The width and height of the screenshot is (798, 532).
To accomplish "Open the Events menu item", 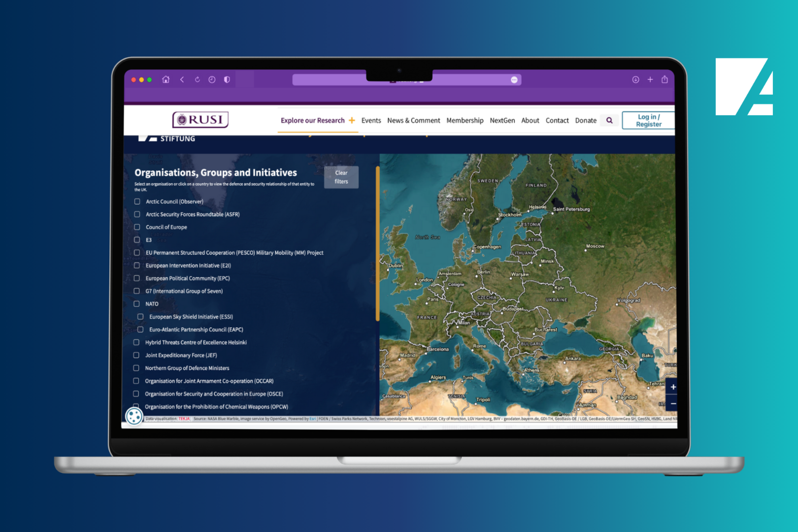I will click(x=371, y=120).
